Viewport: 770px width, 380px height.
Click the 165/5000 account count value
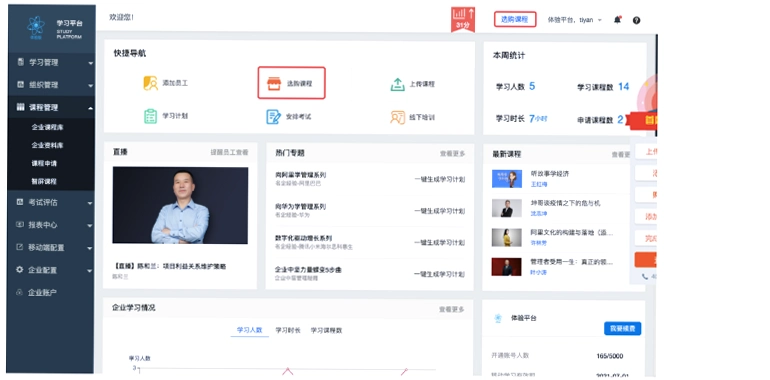pos(609,356)
